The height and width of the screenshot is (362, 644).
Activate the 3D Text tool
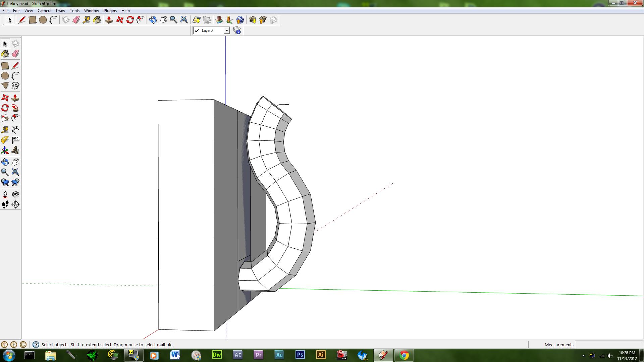point(15,150)
